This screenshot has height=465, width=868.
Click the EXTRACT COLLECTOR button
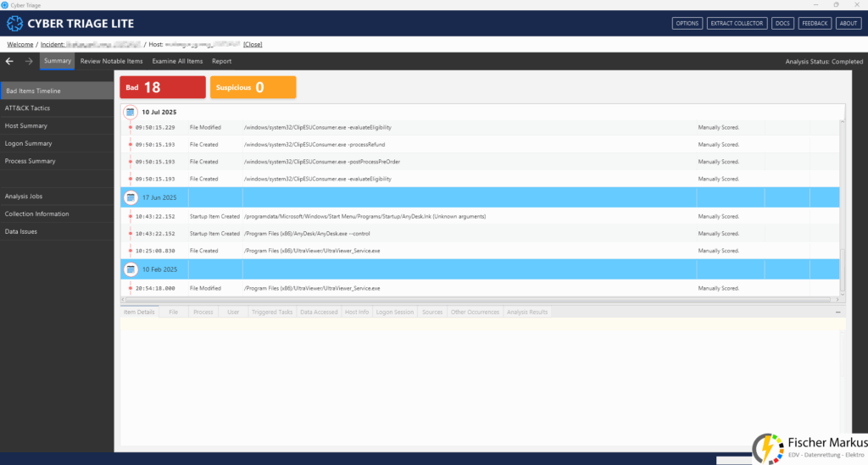point(737,23)
